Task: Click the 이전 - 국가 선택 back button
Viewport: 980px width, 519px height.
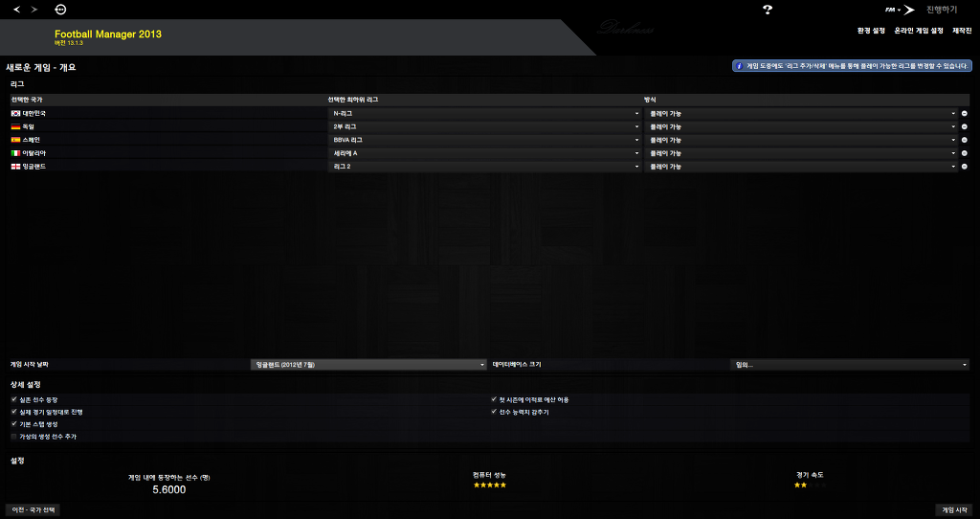Action: [x=33, y=510]
